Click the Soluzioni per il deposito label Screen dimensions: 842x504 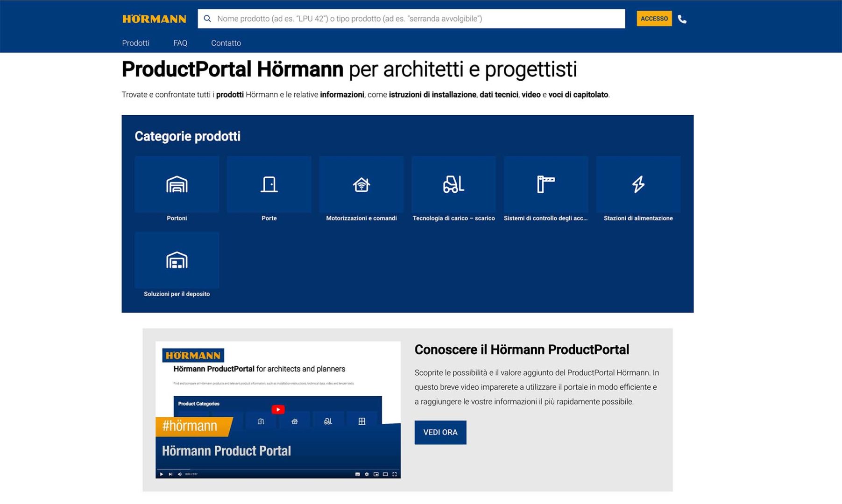[x=177, y=294]
